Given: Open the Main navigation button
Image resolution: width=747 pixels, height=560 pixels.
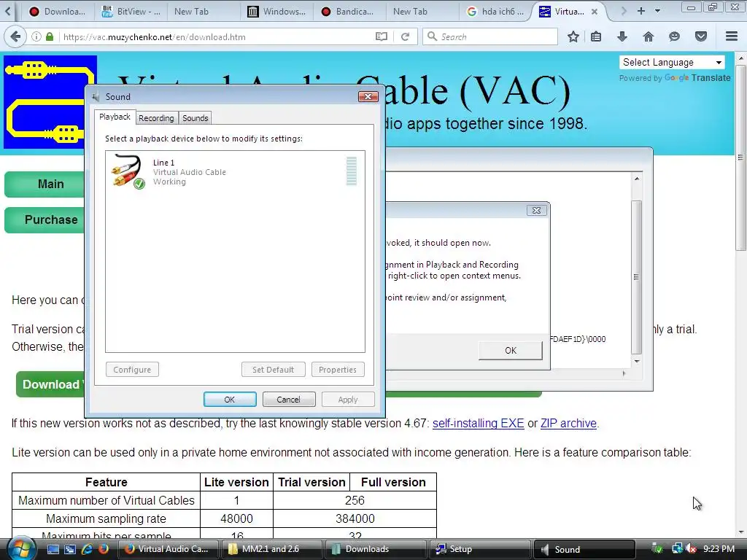Looking at the screenshot, I should coord(45,184).
